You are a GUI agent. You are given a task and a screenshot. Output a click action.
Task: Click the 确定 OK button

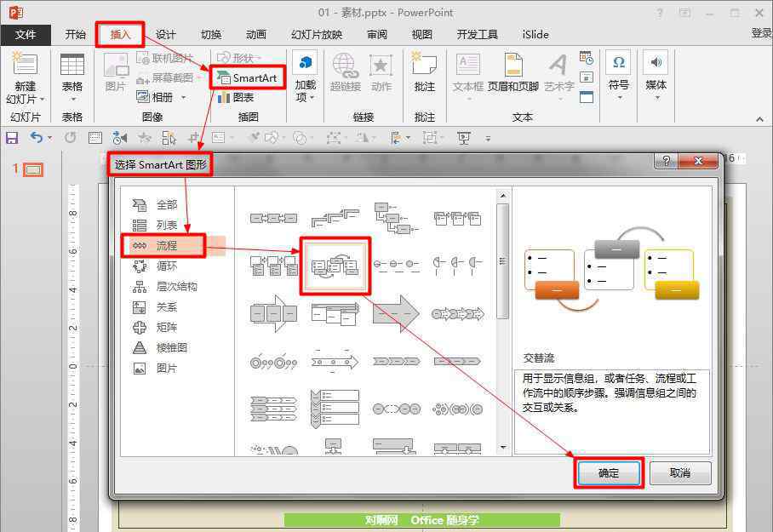pos(609,473)
